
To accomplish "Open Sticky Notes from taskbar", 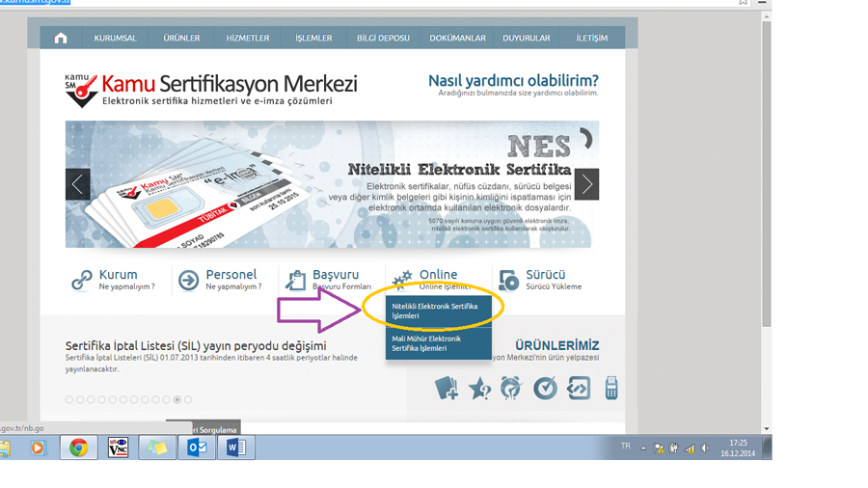I will (x=156, y=447).
